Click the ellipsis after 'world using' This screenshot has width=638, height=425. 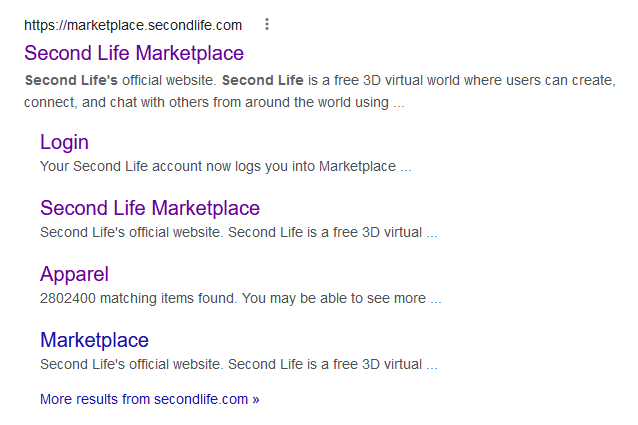click(x=399, y=103)
